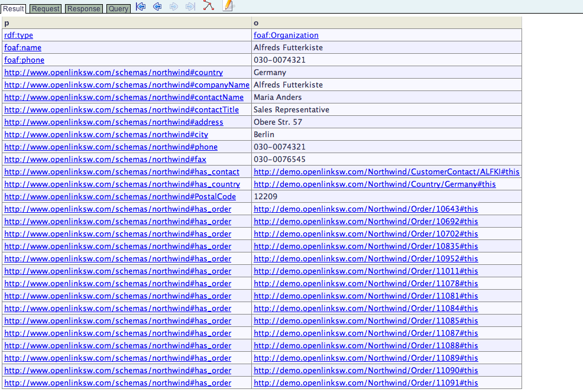This screenshot has width=583, height=392.
Task: Open the Query tab
Action: click(118, 9)
